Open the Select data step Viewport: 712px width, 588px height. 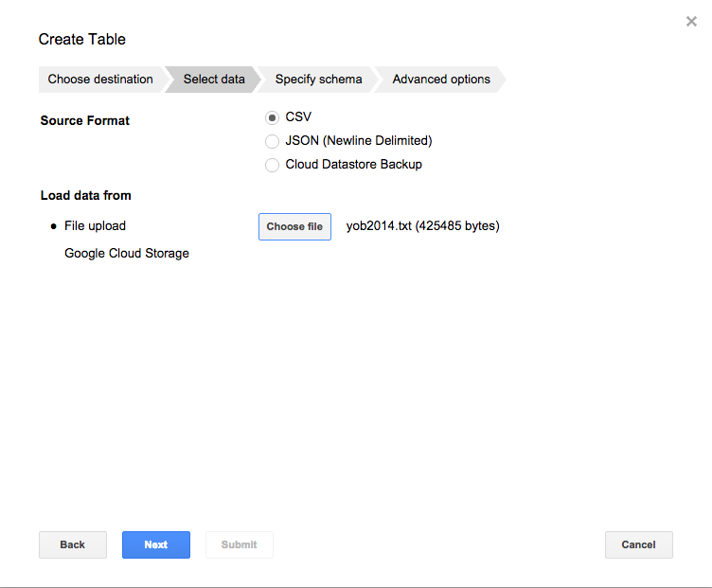coord(214,80)
